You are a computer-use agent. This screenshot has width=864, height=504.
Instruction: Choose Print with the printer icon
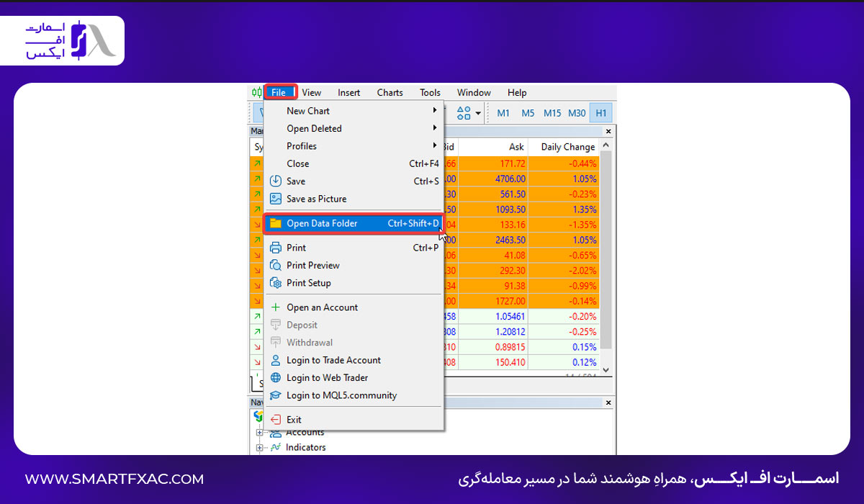[x=354, y=248]
